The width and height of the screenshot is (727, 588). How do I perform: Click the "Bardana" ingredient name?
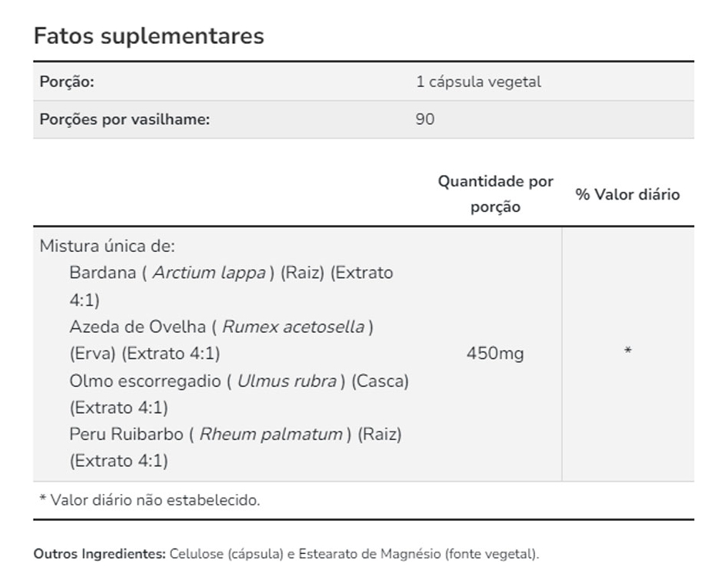click(102, 273)
